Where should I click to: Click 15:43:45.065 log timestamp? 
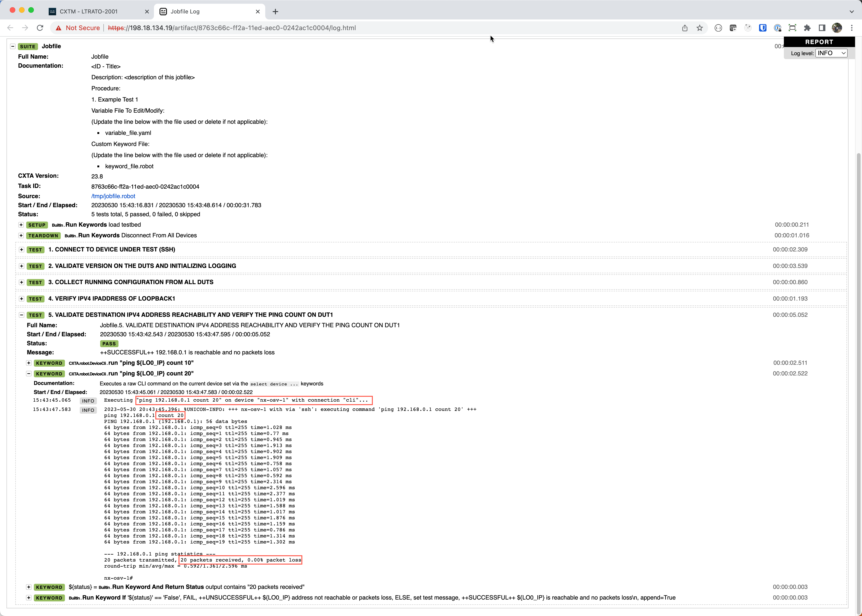pyautogui.click(x=52, y=400)
